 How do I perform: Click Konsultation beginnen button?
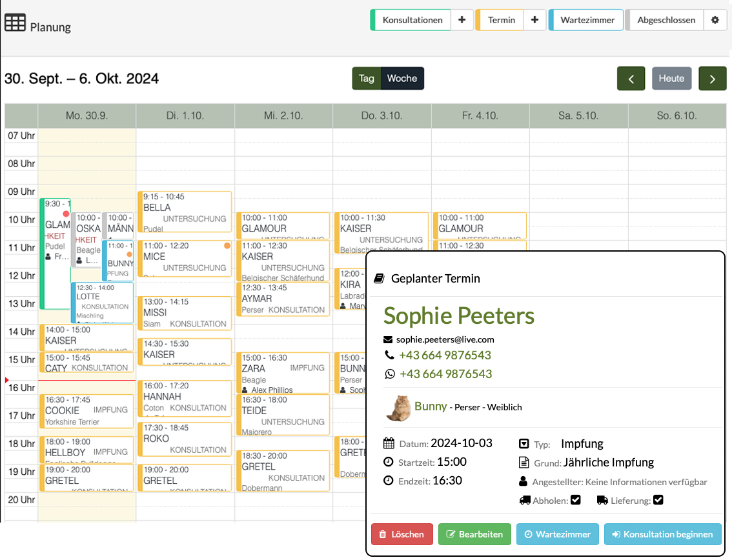click(x=663, y=534)
